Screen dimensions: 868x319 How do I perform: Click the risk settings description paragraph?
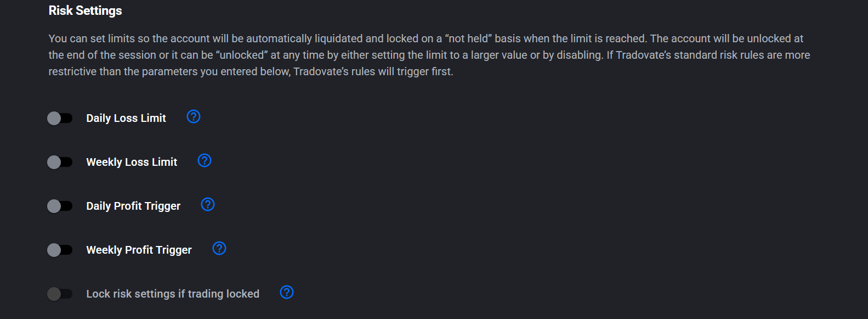[428, 54]
